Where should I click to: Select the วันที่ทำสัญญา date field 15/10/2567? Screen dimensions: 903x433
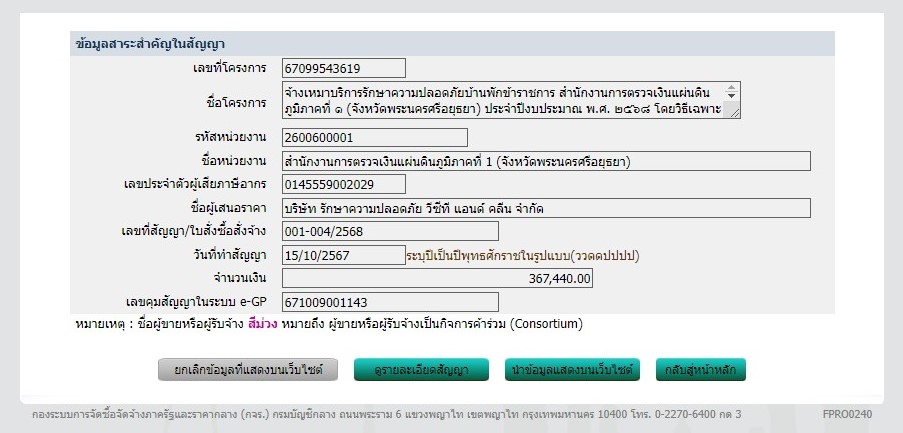(343, 255)
